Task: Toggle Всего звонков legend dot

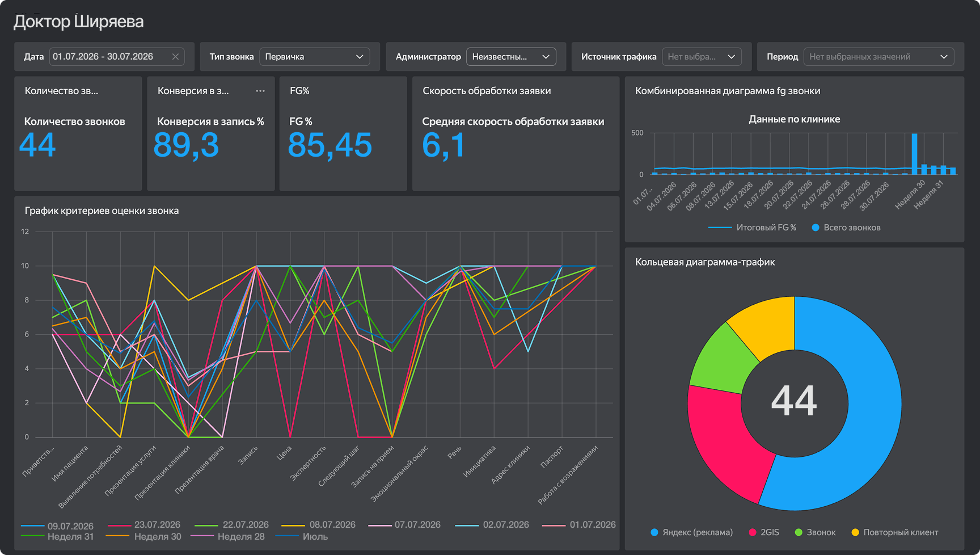Action: [816, 228]
